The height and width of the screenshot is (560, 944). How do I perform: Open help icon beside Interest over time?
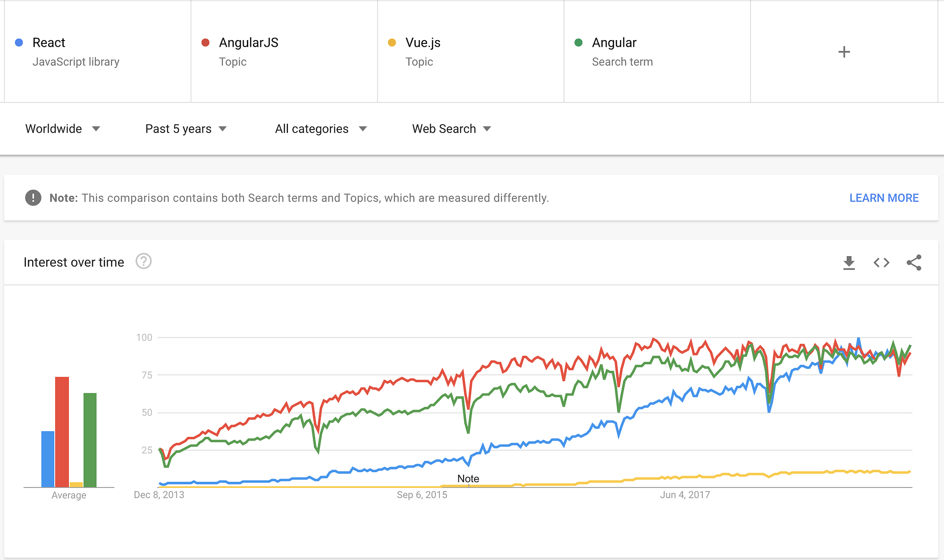(x=143, y=261)
